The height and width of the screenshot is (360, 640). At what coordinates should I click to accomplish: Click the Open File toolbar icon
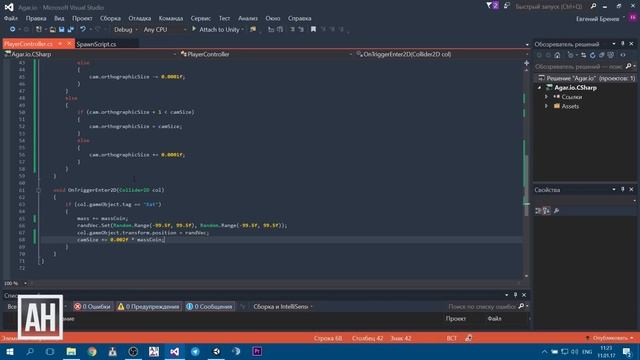52,29
